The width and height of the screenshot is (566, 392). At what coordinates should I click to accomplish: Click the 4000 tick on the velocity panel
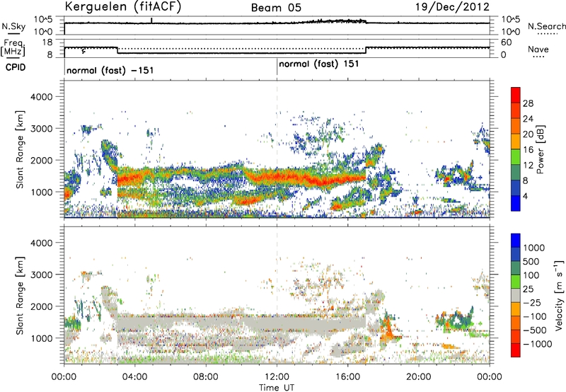(41, 243)
